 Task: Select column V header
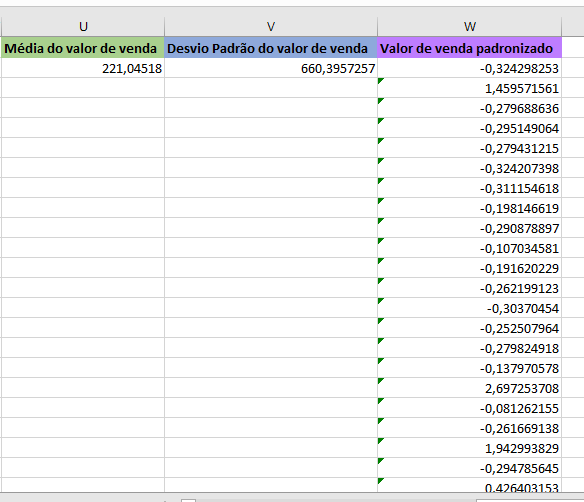[x=271, y=26]
